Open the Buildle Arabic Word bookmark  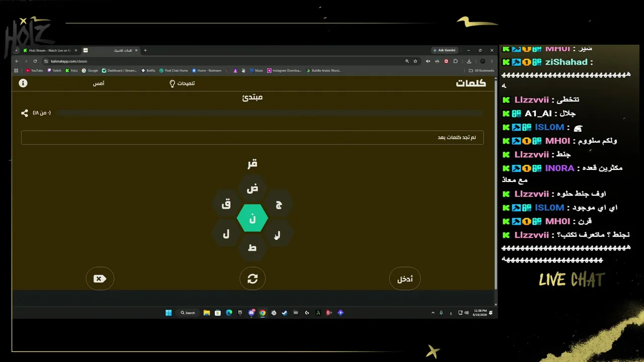coord(324,71)
